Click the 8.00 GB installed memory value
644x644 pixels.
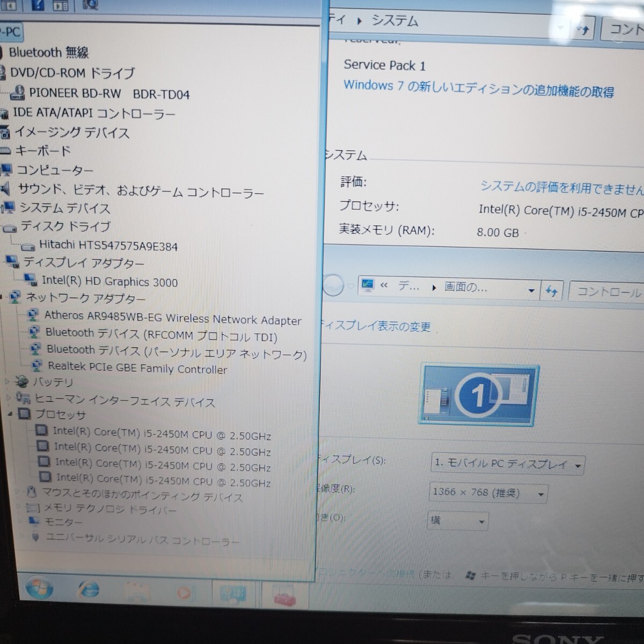coord(497,232)
